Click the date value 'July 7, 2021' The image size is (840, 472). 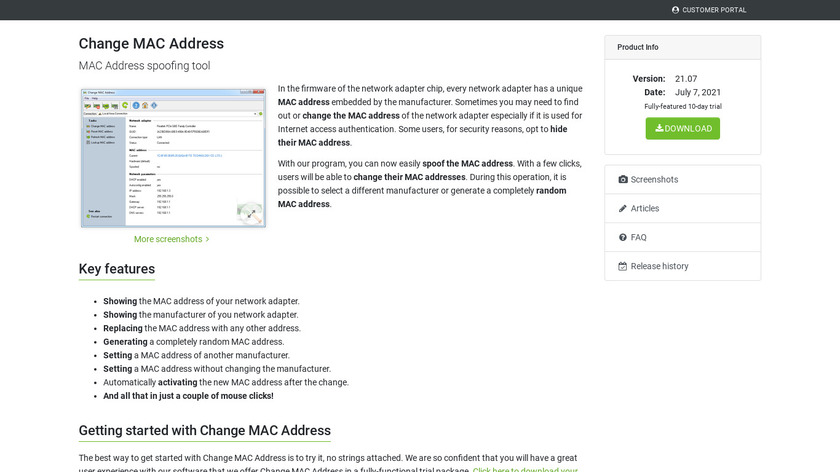[x=698, y=92]
